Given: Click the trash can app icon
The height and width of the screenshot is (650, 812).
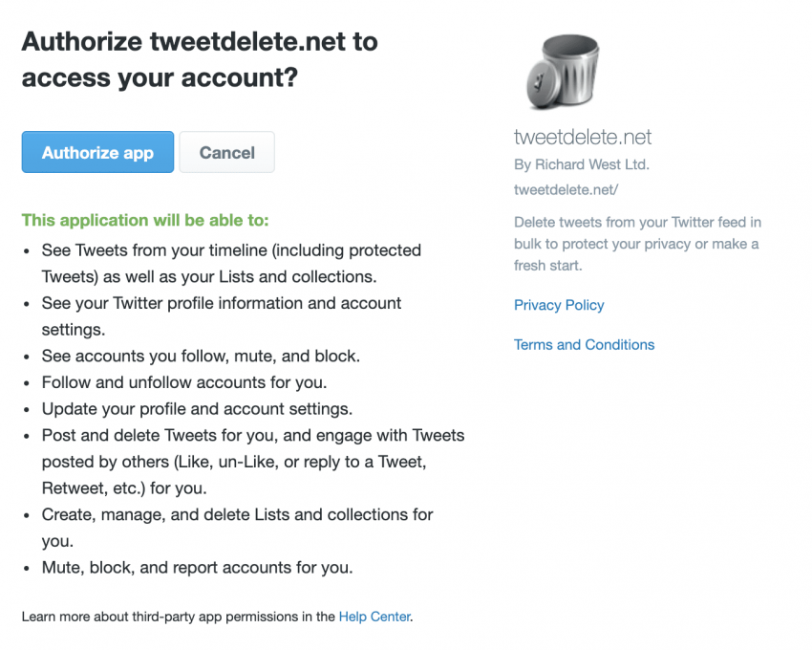Looking at the screenshot, I should (562, 72).
